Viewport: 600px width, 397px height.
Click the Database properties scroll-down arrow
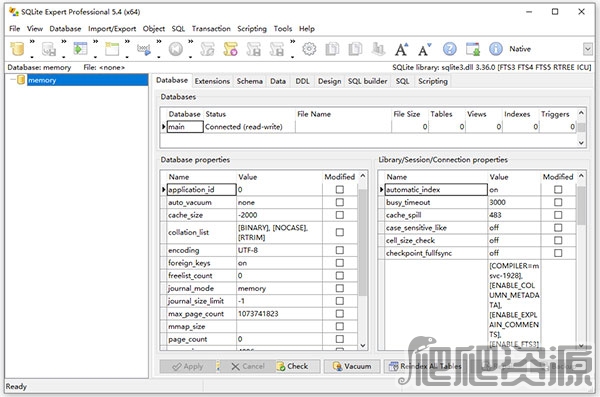coord(363,345)
